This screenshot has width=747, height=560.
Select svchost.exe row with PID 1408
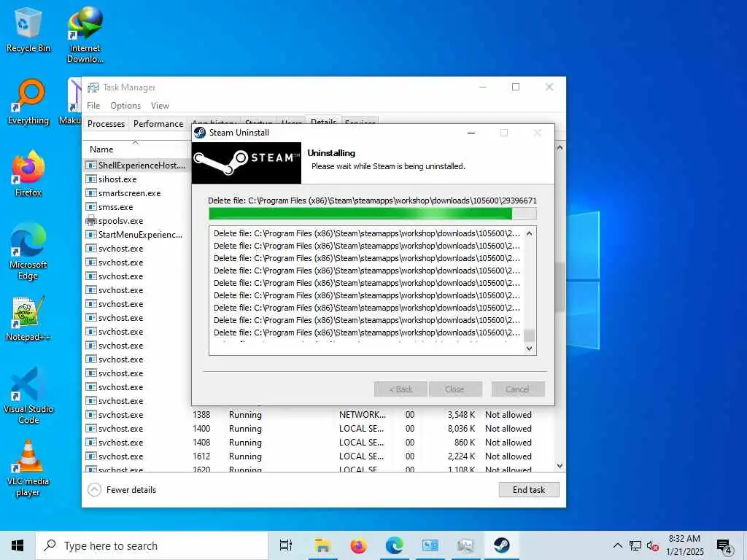point(318,443)
